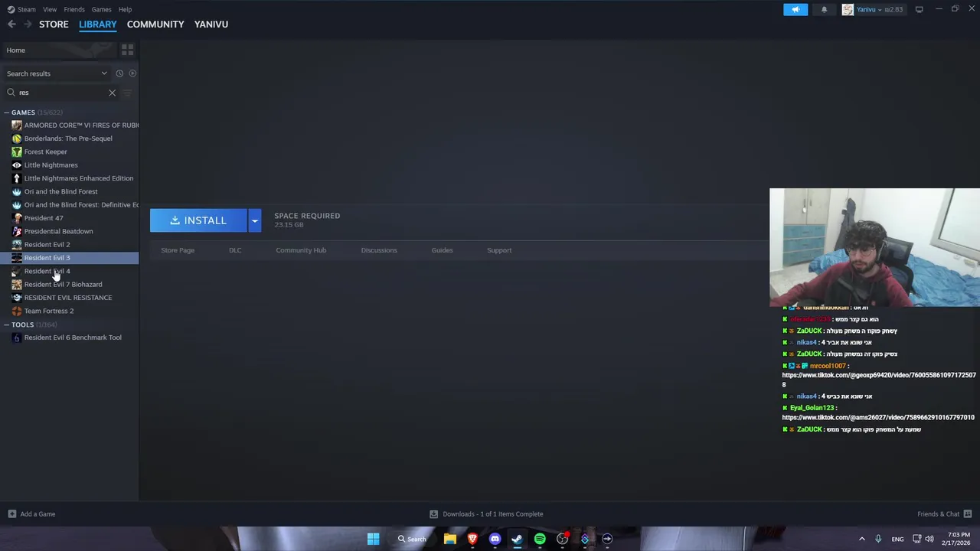Show hidden system tray icons
980x551 pixels.
click(861, 539)
